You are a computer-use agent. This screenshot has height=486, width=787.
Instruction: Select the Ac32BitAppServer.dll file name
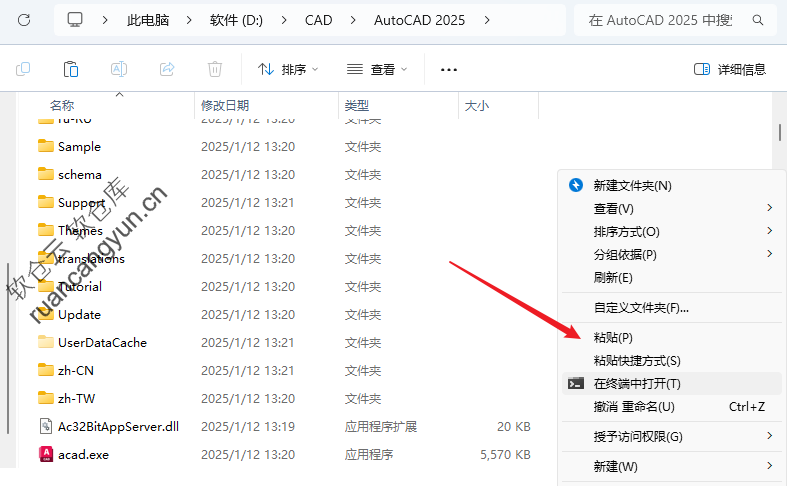pos(118,427)
